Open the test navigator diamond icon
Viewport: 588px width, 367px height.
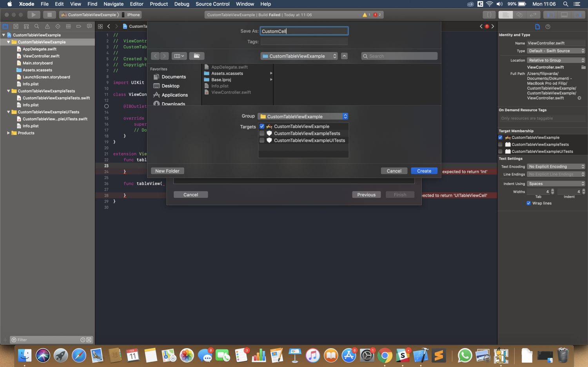pos(58,26)
